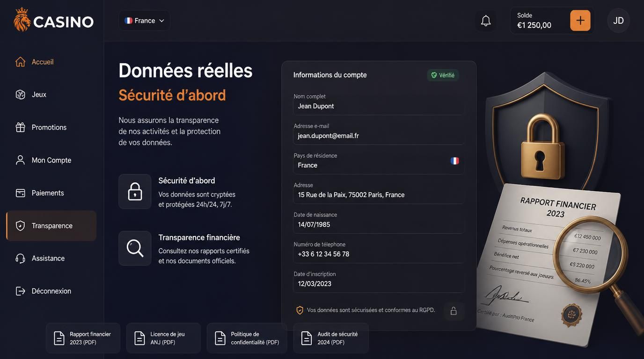Screen dimensions: 644x359
Task: Expand the France country dropdown
Action: [x=144, y=21]
